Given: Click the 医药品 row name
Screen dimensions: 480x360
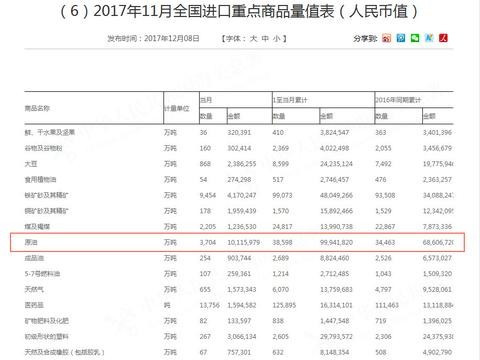Looking at the screenshot, I should pyautogui.click(x=34, y=305).
